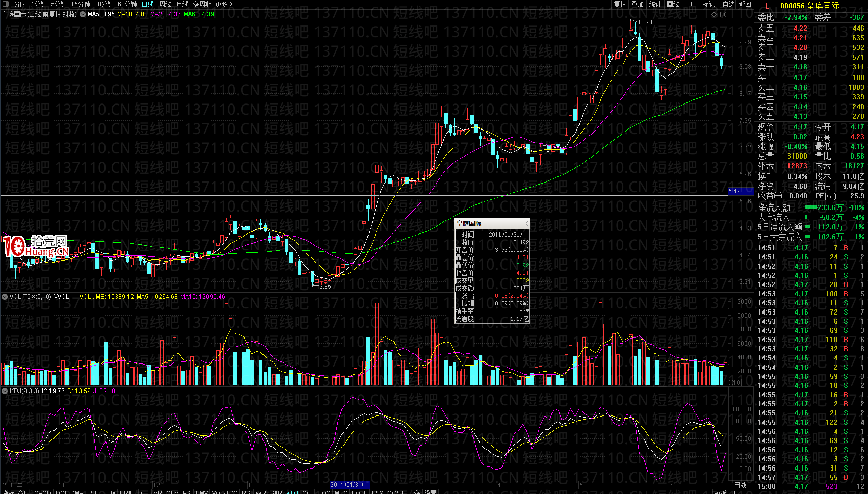
Task: Switch to 分时 intraday view
Action: [20, 4]
